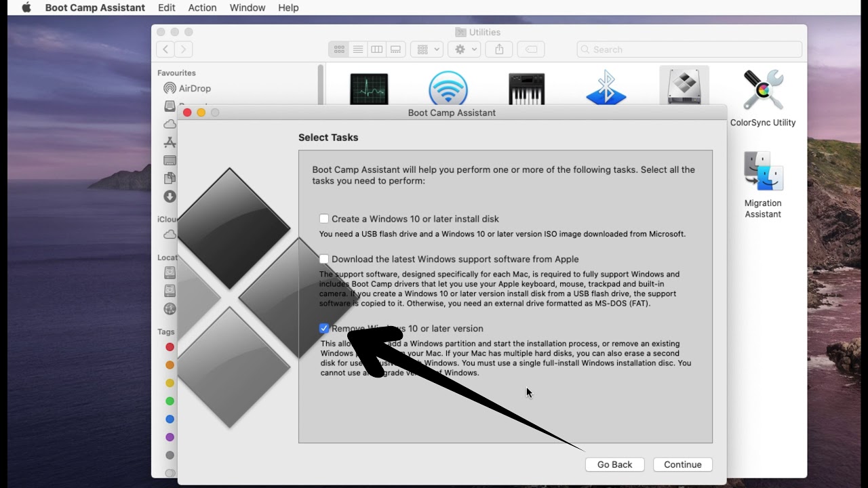Open Boot Camp Assistant app menu
The width and height of the screenshot is (868, 488).
point(95,7)
